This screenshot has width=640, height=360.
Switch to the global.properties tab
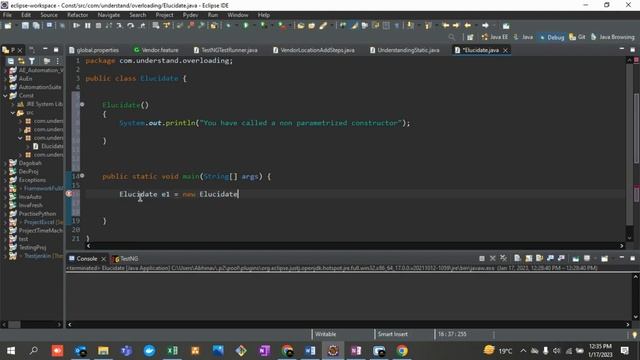[94, 50]
